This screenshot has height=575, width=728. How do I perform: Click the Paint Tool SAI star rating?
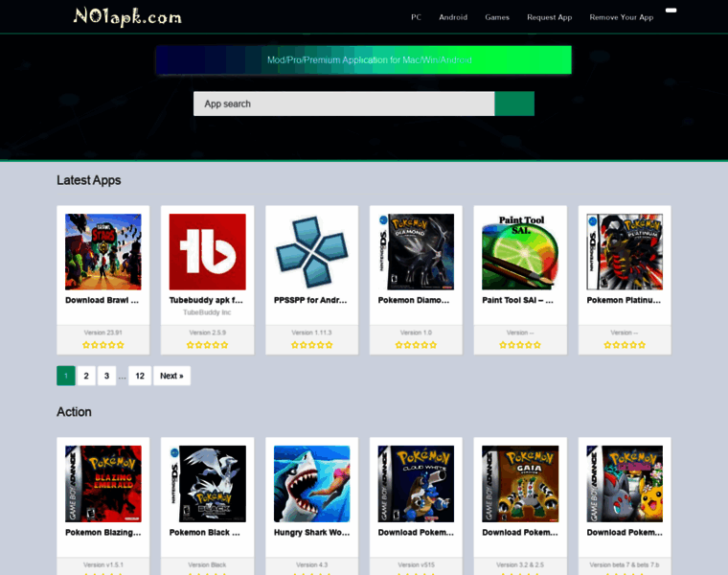coord(520,345)
